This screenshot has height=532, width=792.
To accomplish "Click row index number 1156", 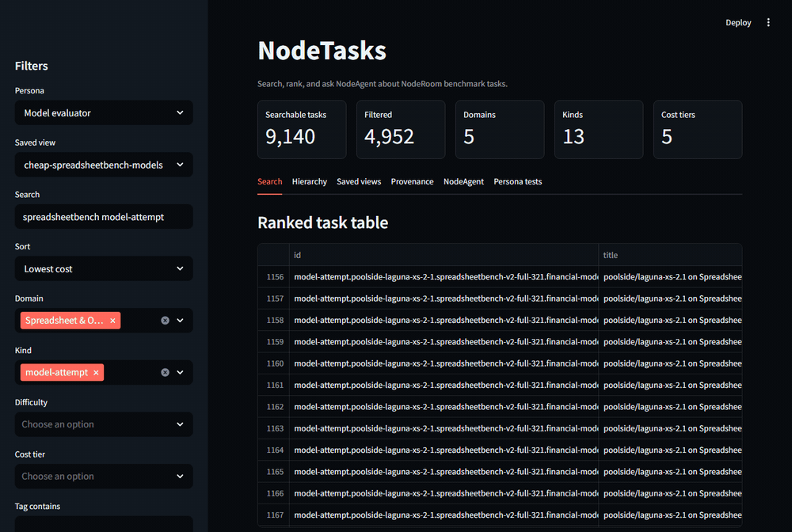I will pos(275,277).
